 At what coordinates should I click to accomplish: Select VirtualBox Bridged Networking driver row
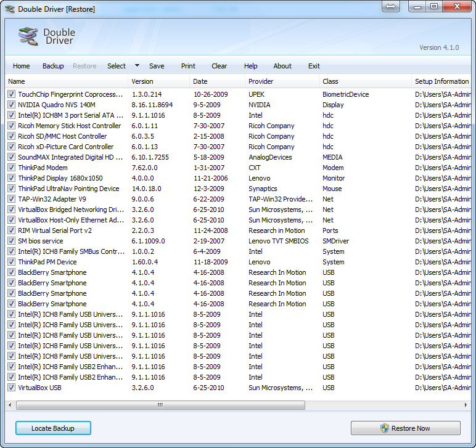click(238, 210)
